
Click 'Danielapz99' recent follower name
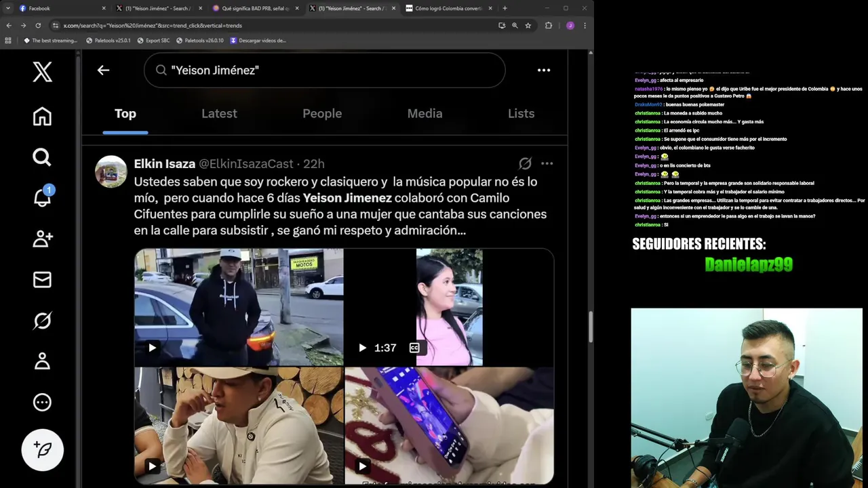pos(749,264)
